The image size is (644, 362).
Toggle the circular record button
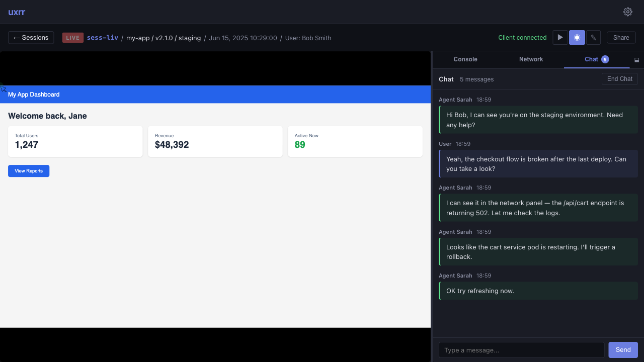pyautogui.click(x=577, y=38)
